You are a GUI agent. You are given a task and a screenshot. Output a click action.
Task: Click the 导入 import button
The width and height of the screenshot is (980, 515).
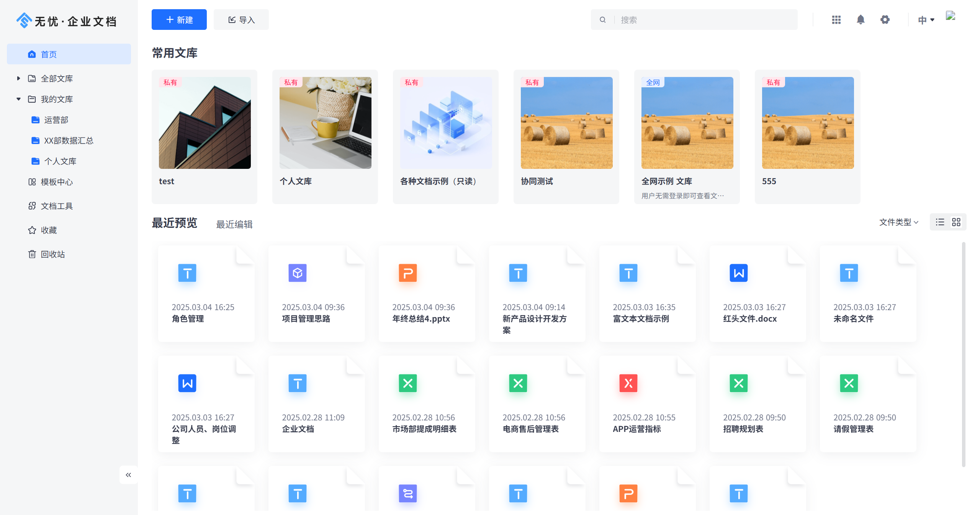pyautogui.click(x=241, y=20)
